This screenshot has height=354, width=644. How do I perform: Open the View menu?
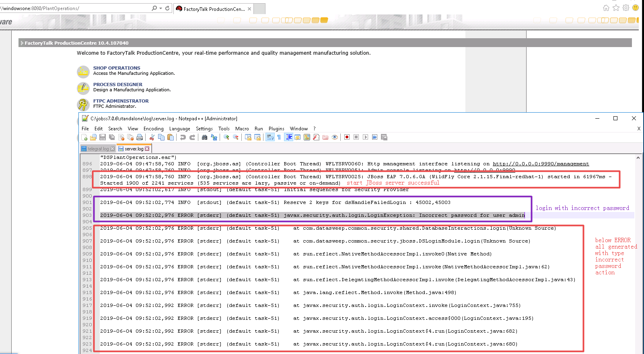(133, 129)
